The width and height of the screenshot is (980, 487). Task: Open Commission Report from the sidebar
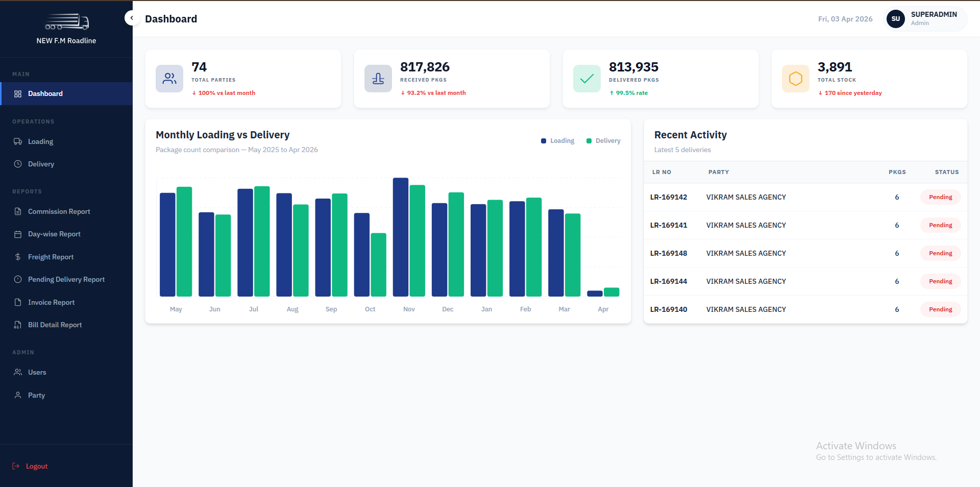[59, 211]
